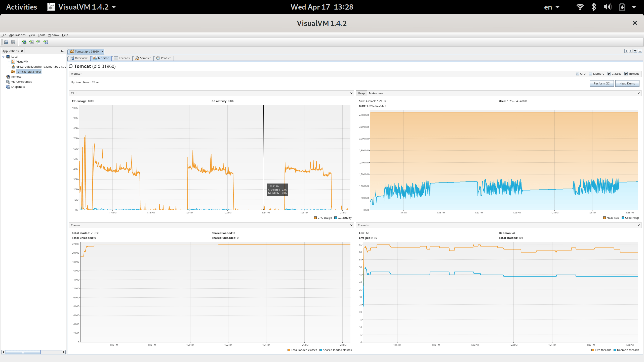Viewport: 644px width, 362px height.
Task: Open the Applications menu
Action: (17, 35)
